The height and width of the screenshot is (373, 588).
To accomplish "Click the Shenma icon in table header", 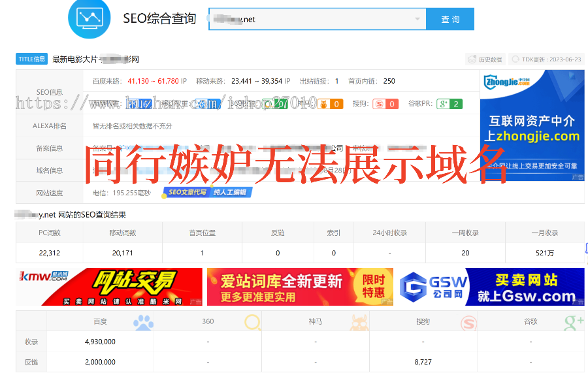I will (x=359, y=323).
